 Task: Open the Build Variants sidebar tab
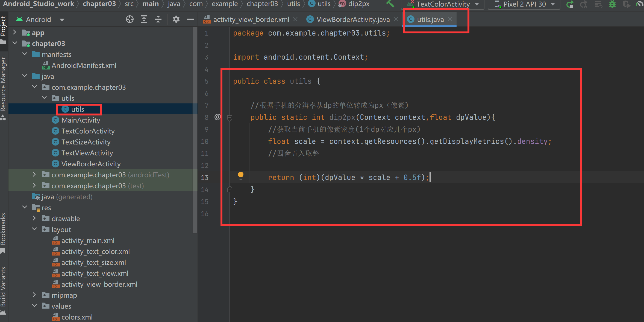3,291
